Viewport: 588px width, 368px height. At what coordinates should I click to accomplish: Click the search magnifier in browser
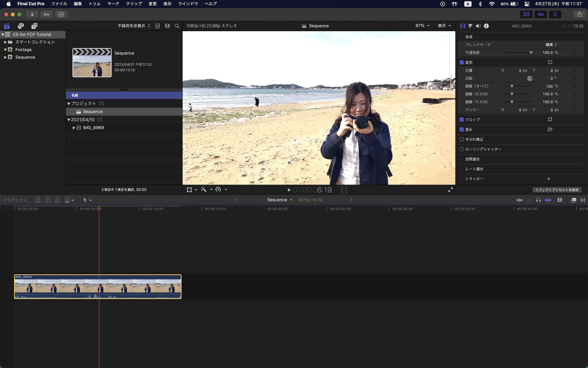[177, 26]
